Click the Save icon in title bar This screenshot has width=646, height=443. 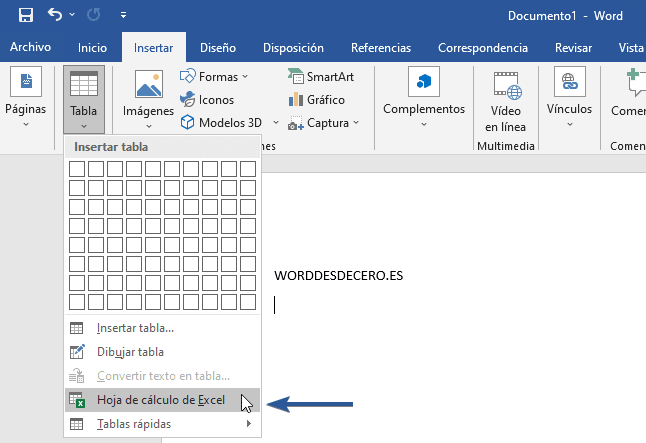point(26,15)
